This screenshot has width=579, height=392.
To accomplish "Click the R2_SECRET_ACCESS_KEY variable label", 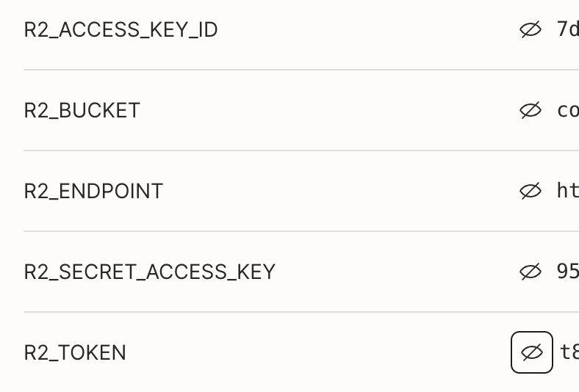I will (x=150, y=272).
